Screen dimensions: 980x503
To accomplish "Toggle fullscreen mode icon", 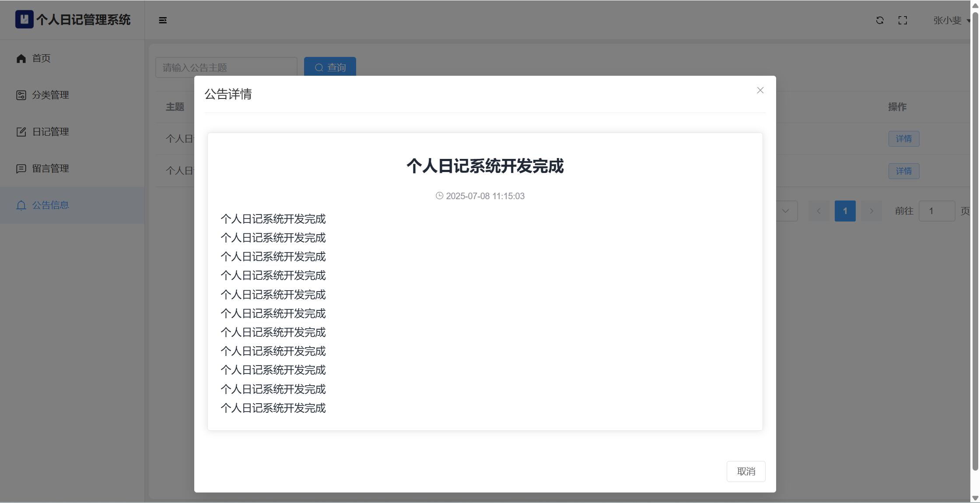I will 903,20.
